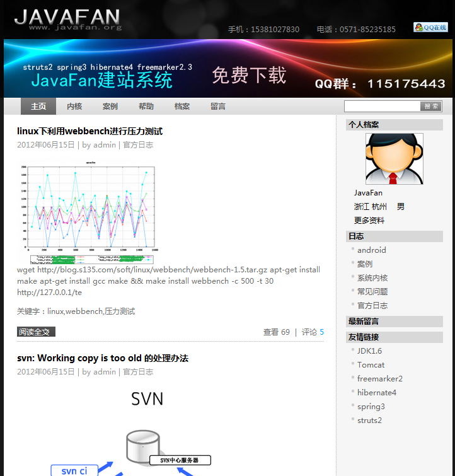Click the keywords line linux,webbench,压力测试
This screenshot has height=476, width=455.
click(76, 311)
